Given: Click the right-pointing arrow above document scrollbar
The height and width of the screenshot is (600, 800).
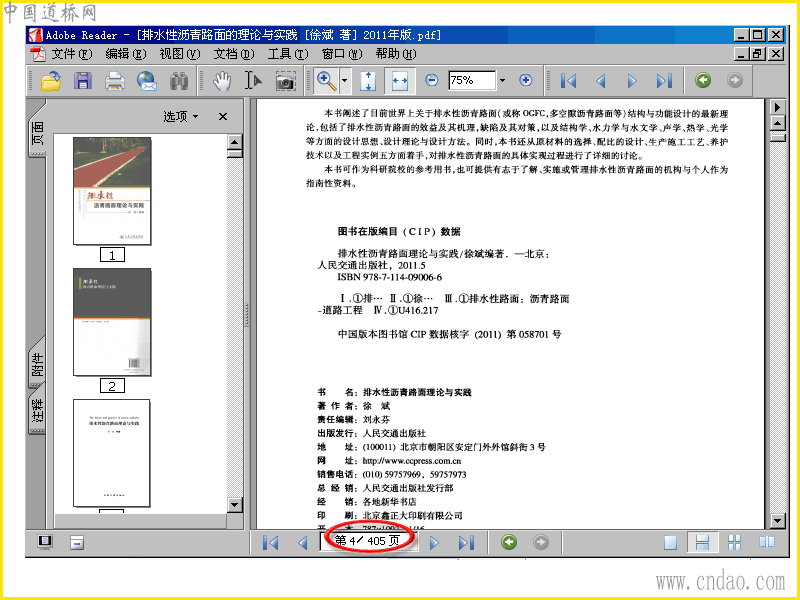Looking at the screenshot, I should coord(777,107).
